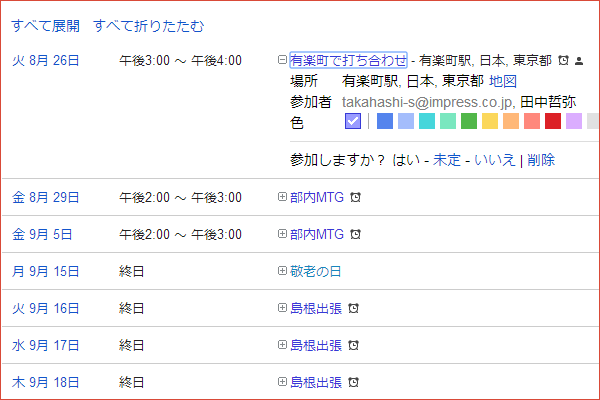
Task: Click すべて折りたたむ to collapse all
Action: pyautogui.click(x=149, y=26)
